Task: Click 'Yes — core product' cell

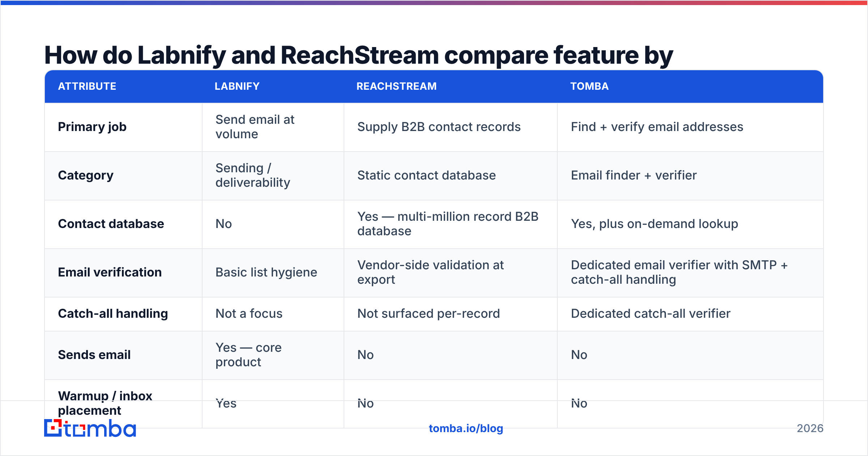Action: 248,355
